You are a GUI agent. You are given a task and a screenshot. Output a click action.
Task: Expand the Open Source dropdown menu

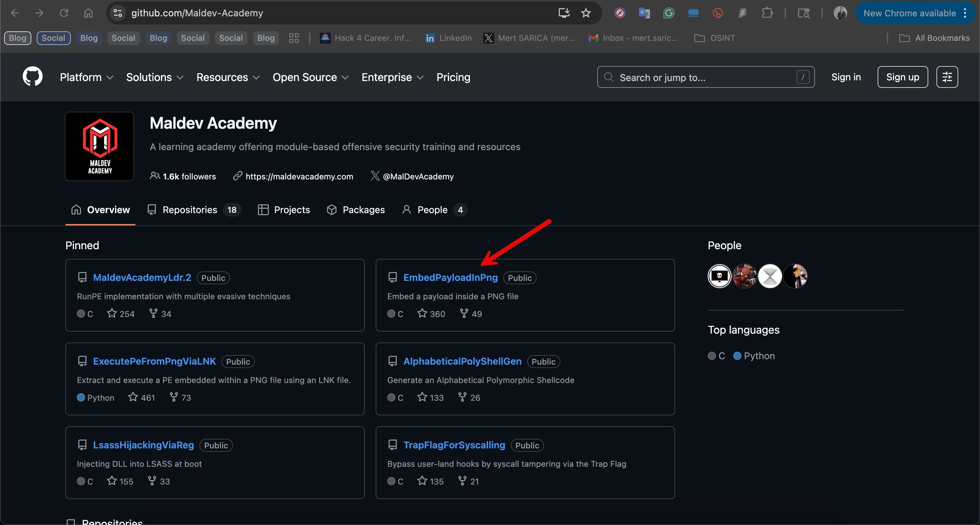pyautogui.click(x=310, y=77)
